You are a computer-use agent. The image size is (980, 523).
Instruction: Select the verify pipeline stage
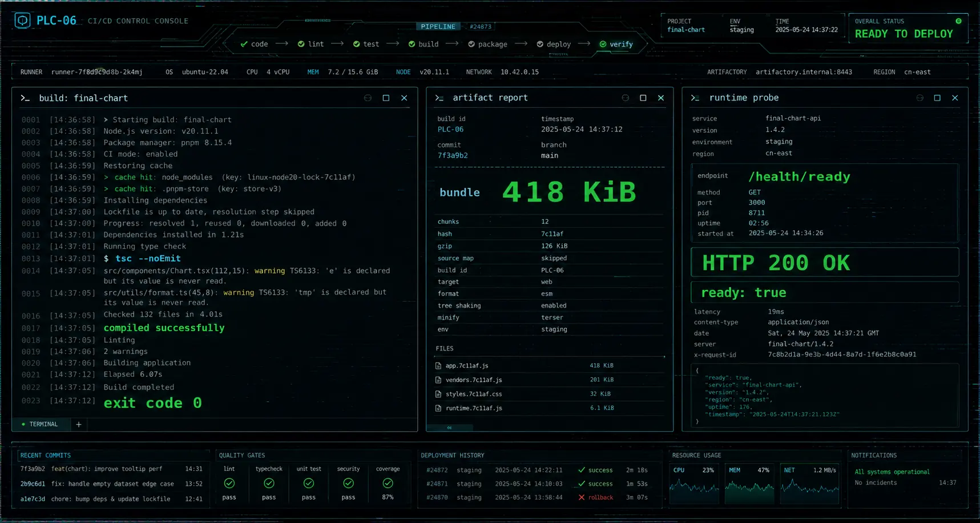[x=616, y=44]
